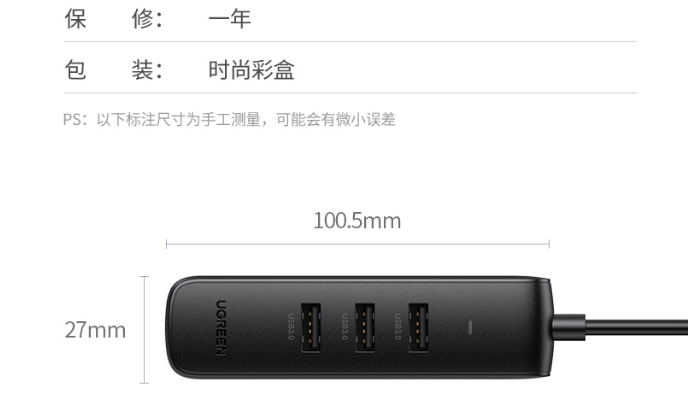The height and width of the screenshot is (420, 699).
Task: Click the USB3.0 label beside the middle port
Action: (345, 327)
